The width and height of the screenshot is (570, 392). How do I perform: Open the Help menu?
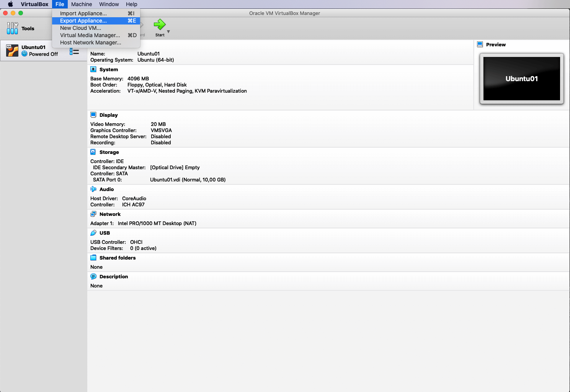point(131,4)
